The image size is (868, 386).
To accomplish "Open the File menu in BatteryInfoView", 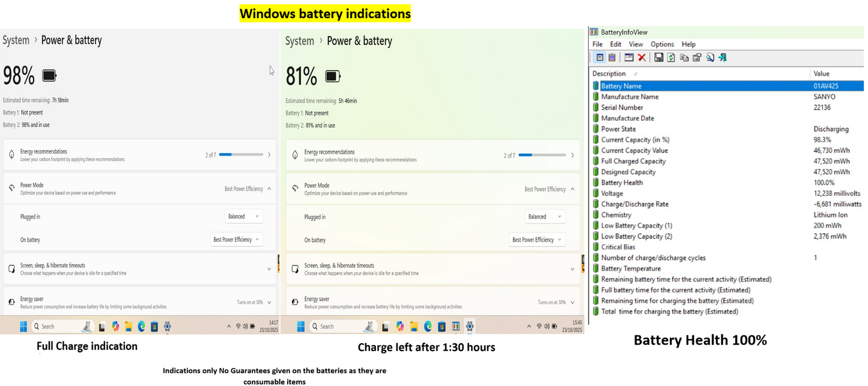I will 597,44.
